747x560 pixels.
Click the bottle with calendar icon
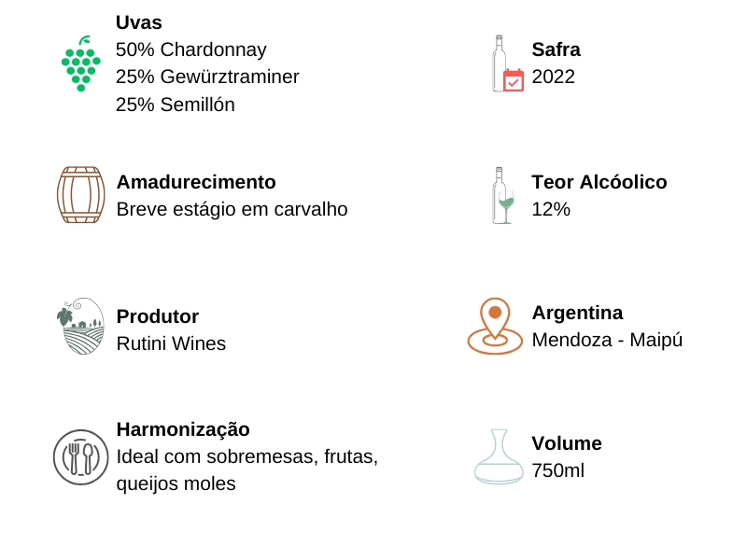click(507, 64)
